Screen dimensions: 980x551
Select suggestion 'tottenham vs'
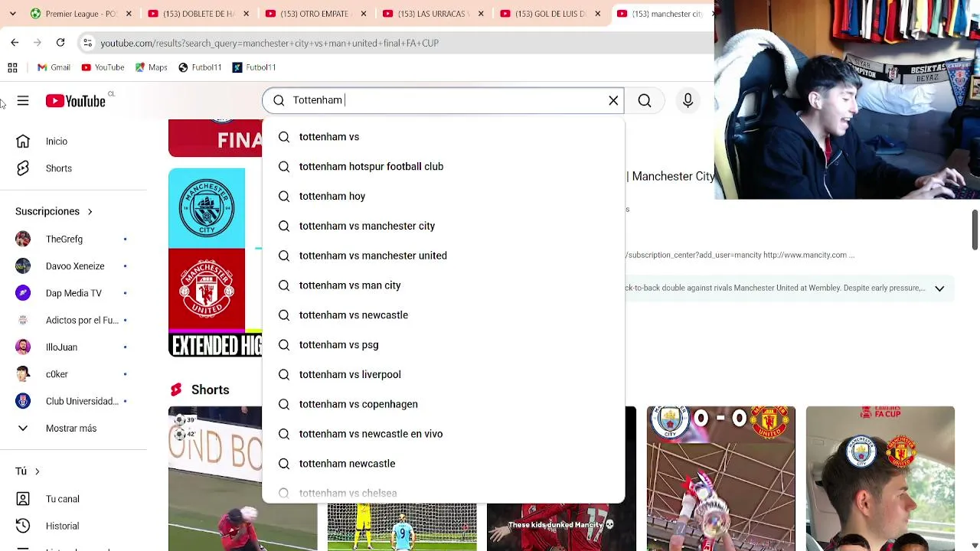point(443,137)
